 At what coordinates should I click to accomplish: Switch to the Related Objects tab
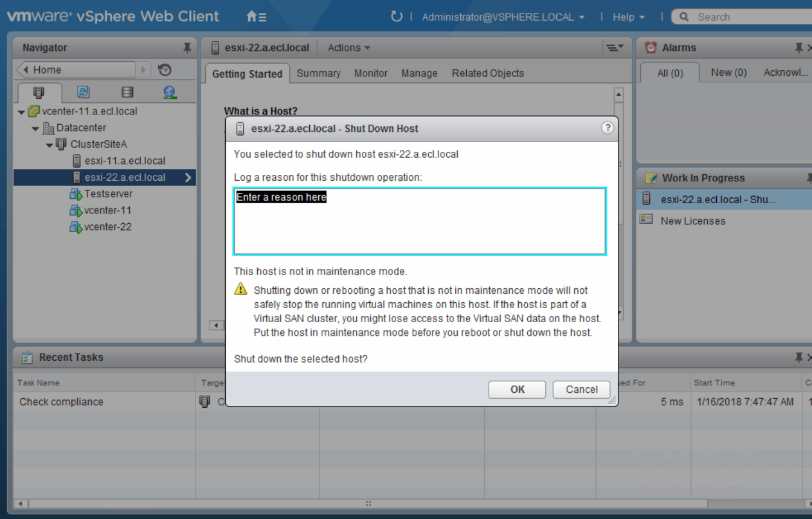[488, 73]
